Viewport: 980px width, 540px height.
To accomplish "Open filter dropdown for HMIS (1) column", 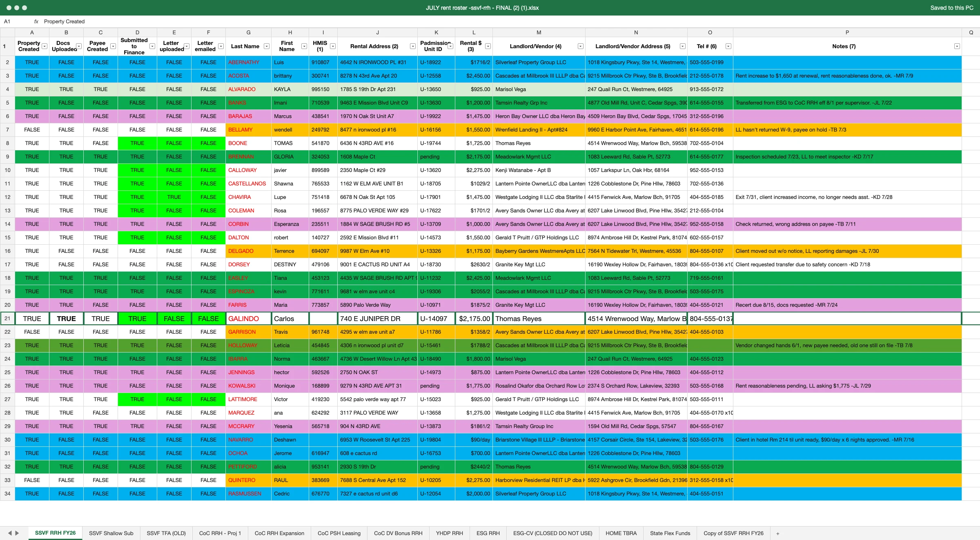I will tap(333, 46).
